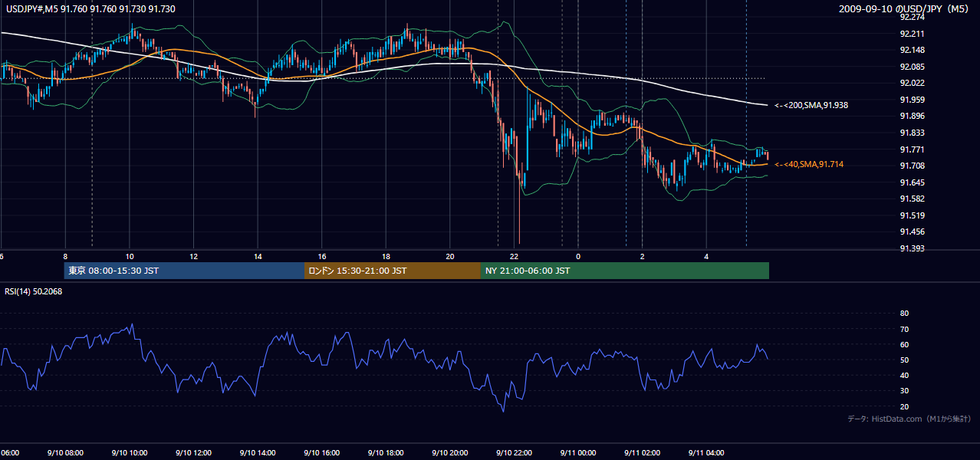Select the ロンドン 15:30-21:00 JST session bar
980x460 pixels.
[x=393, y=271]
